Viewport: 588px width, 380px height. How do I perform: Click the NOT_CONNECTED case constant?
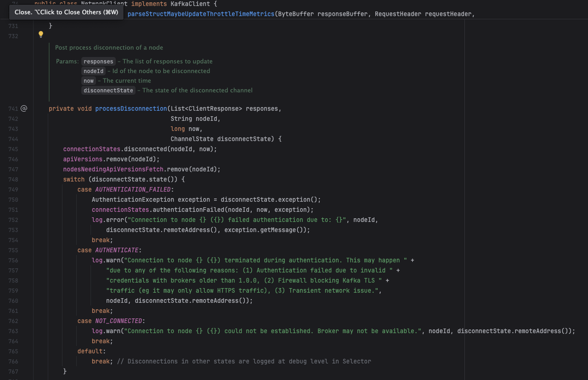119,321
